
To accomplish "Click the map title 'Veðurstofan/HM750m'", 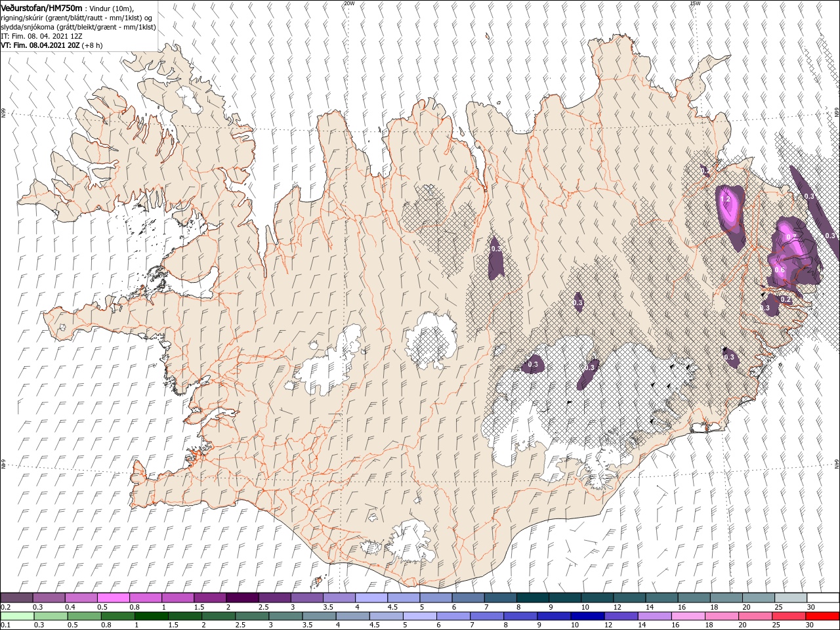I will click(41, 7).
